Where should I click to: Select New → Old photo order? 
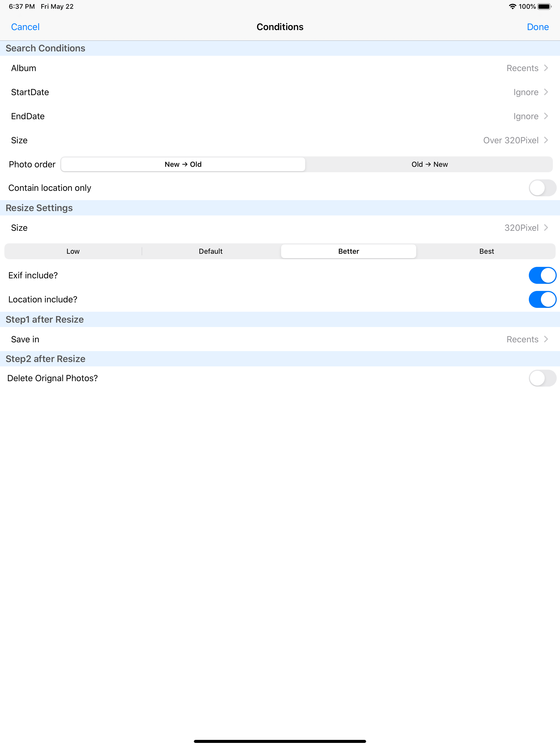[183, 164]
